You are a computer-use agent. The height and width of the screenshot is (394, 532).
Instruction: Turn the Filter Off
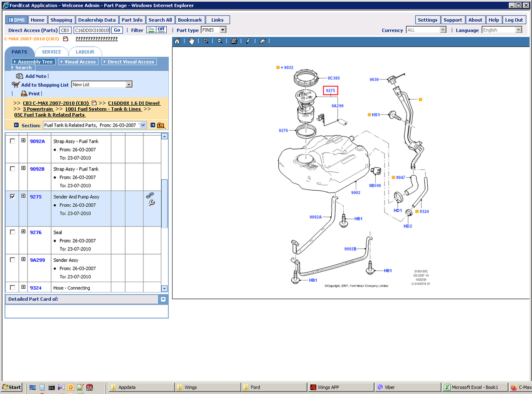[161, 30]
